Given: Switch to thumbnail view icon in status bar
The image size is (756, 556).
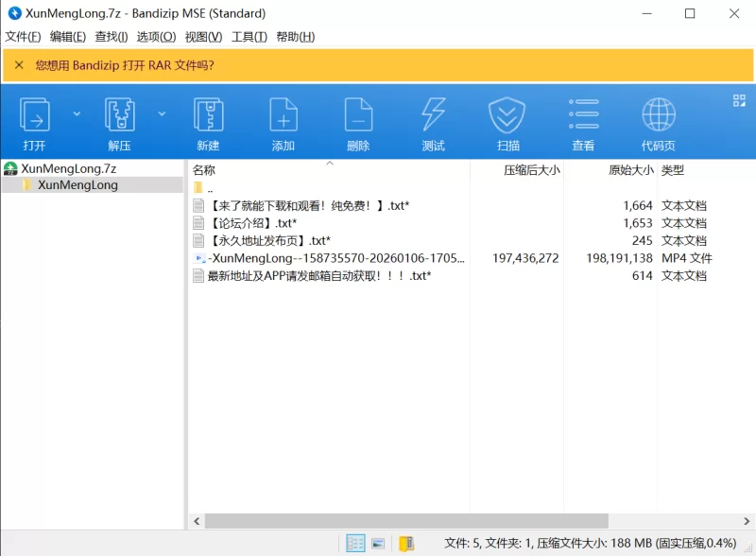Looking at the screenshot, I should point(378,544).
